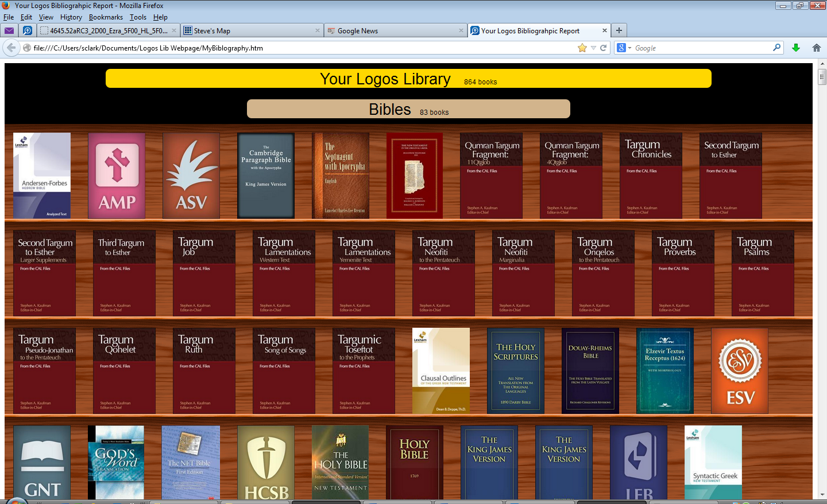The height and width of the screenshot is (504, 827).
Task: Reload the page with the refresh icon
Action: (x=604, y=48)
